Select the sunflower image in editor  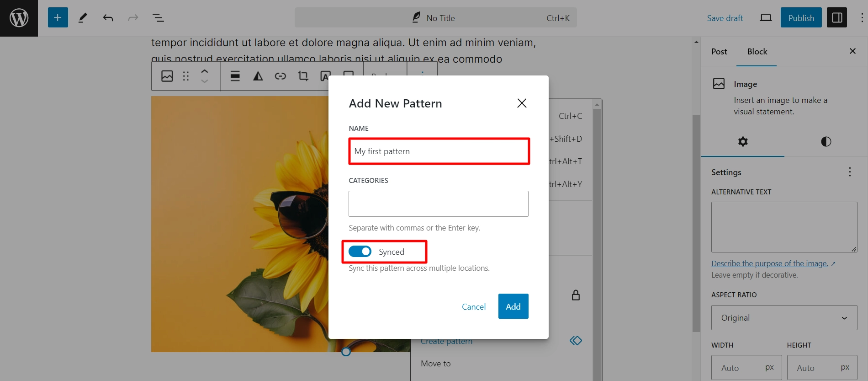[x=240, y=224]
